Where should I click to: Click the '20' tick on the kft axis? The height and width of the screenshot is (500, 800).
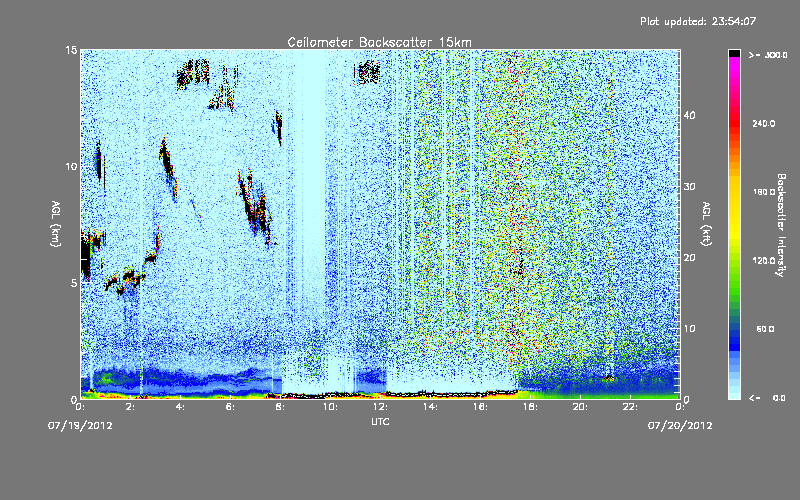coord(689,258)
